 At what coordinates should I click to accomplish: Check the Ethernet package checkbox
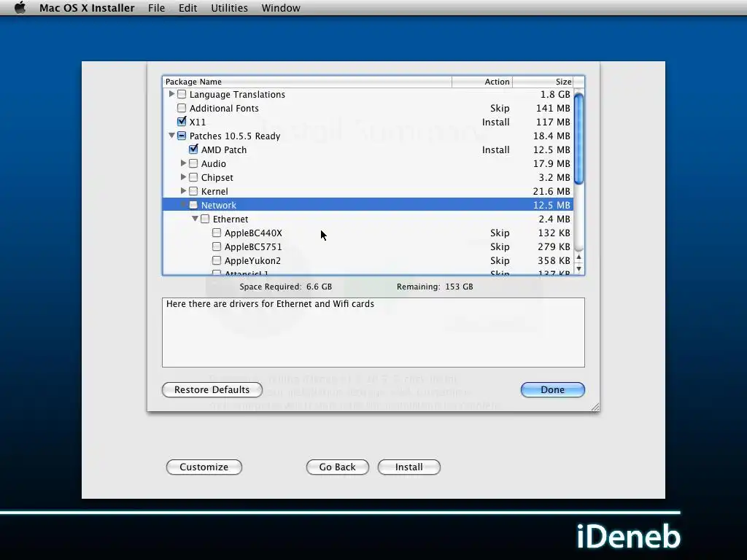[x=205, y=219]
